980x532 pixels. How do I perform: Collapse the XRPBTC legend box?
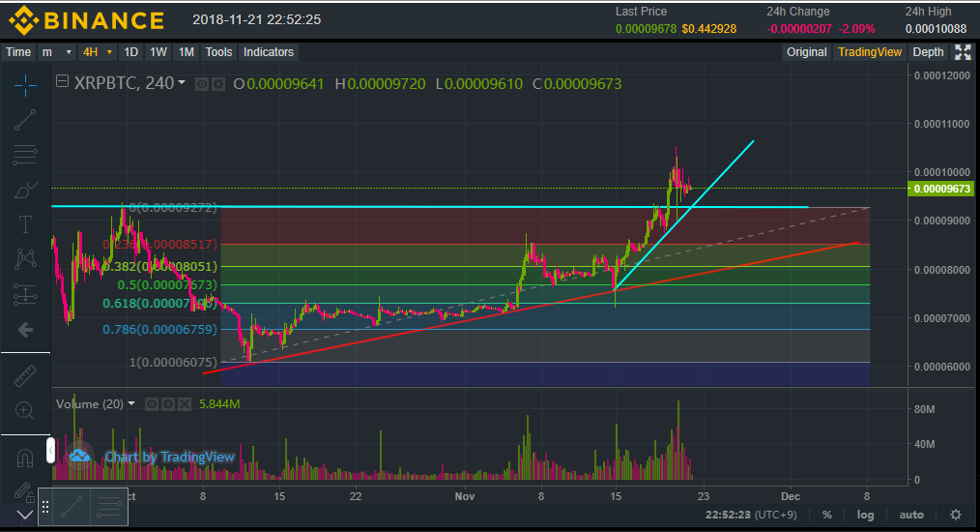point(62,81)
